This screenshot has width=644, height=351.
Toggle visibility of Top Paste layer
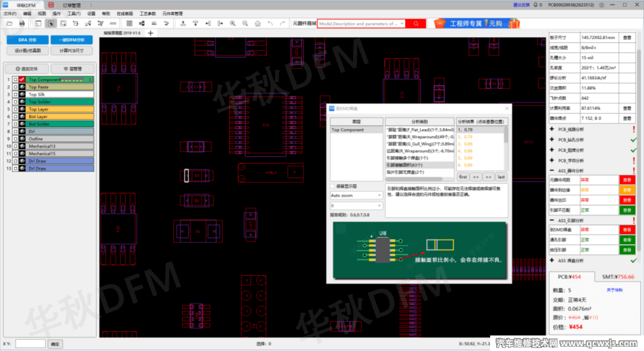point(21,87)
